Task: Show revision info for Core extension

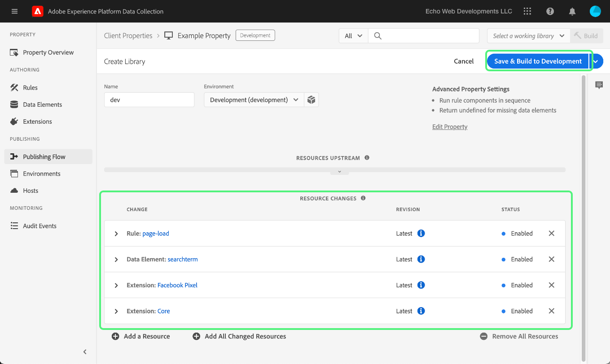Action: click(421, 311)
